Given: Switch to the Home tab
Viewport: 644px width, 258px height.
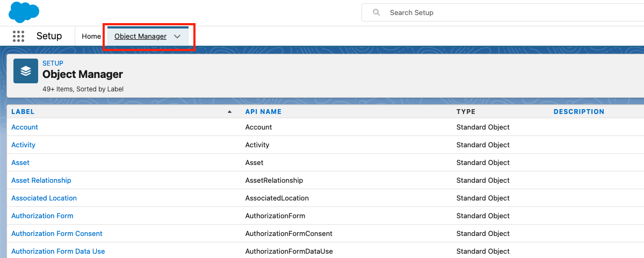Looking at the screenshot, I should pyautogui.click(x=91, y=37).
